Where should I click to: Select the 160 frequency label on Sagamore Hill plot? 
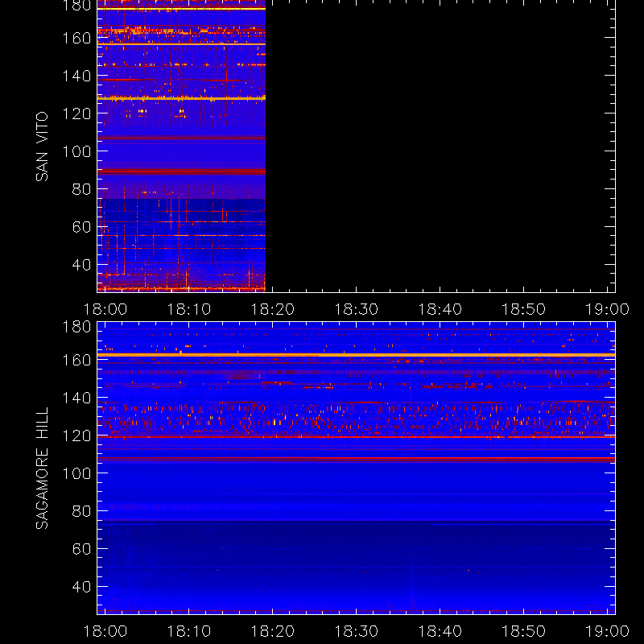pos(76,360)
